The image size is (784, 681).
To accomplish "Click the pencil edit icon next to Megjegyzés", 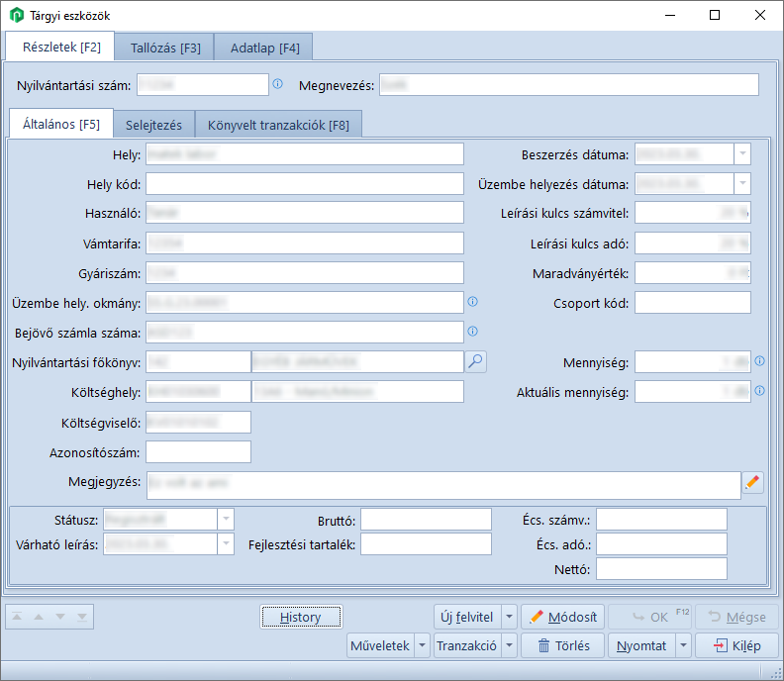I will (x=753, y=482).
